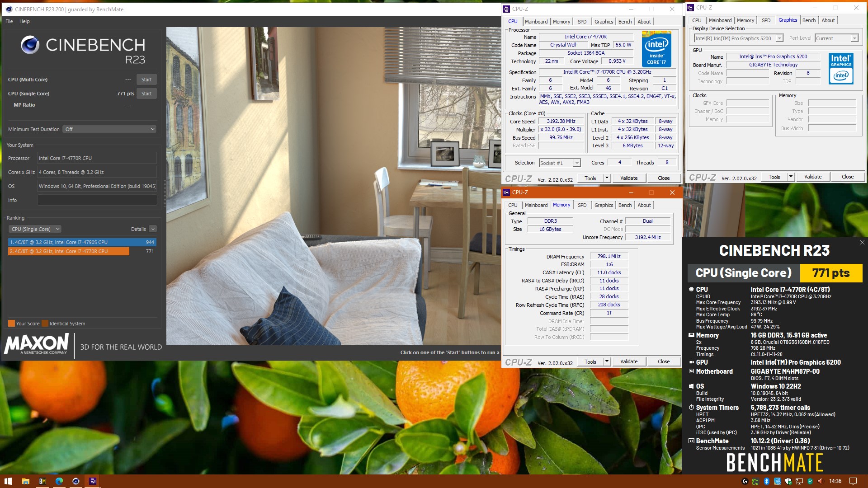Viewport: 868px width, 488px height.
Task: Click the Uncore Frequency value 3192.4 MHz
Action: pos(648,237)
